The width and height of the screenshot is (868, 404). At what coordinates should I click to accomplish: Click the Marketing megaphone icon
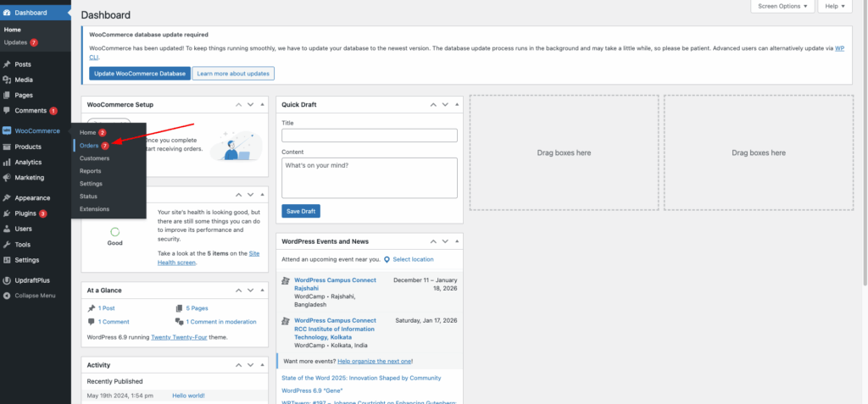[7, 178]
